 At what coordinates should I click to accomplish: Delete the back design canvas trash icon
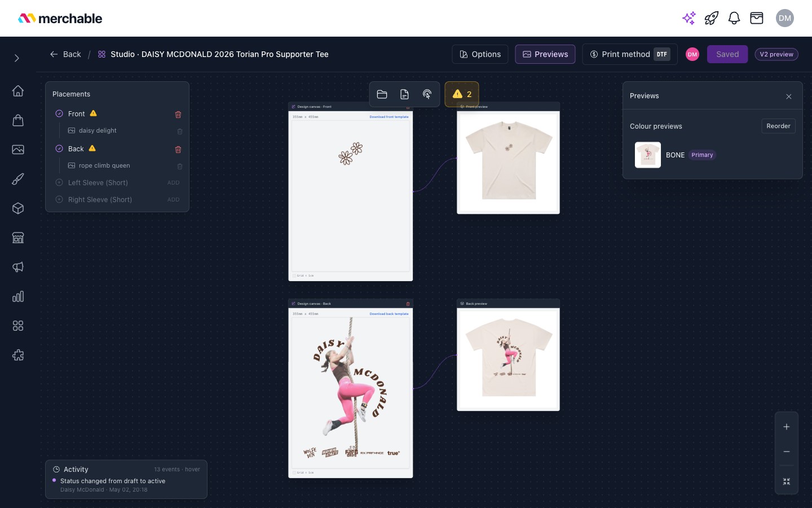click(408, 304)
